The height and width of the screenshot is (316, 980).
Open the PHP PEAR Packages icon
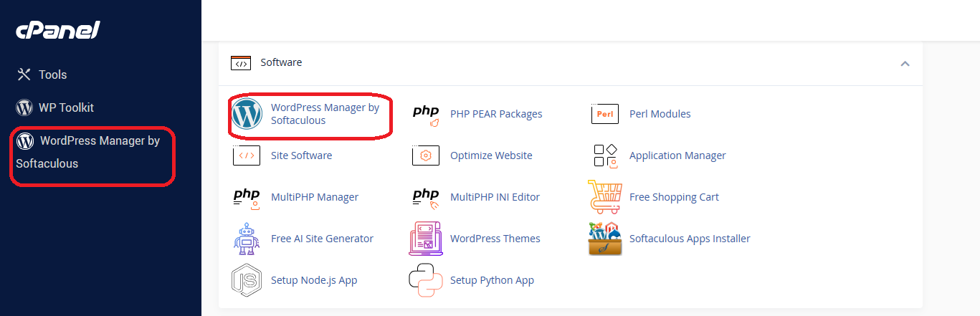tap(426, 114)
